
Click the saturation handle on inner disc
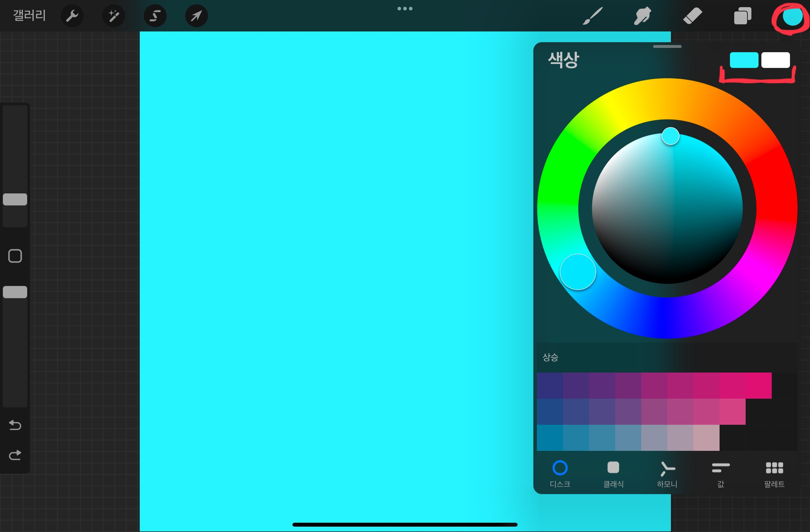pyautogui.click(x=670, y=136)
